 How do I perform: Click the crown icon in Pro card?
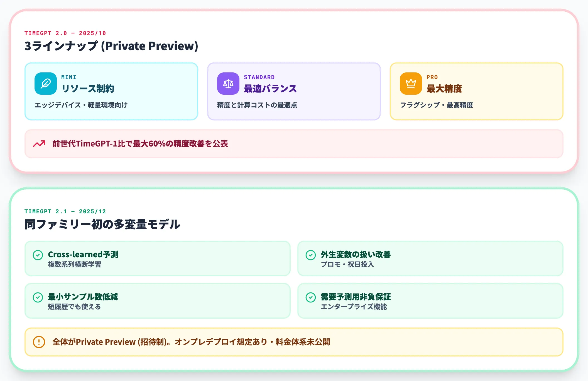(x=411, y=84)
